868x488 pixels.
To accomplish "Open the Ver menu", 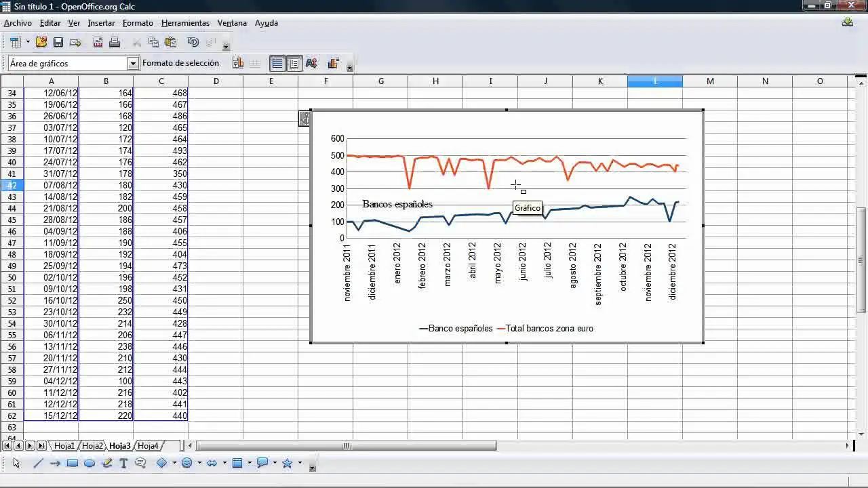I will pyautogui.click(x=74, y=23).
